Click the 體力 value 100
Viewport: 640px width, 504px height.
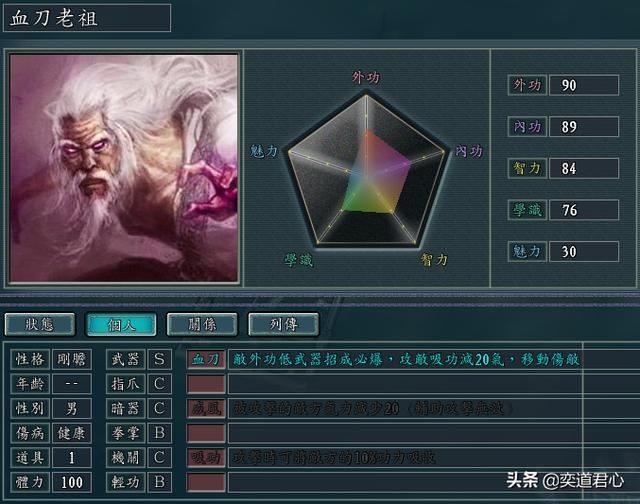point(72,482)
